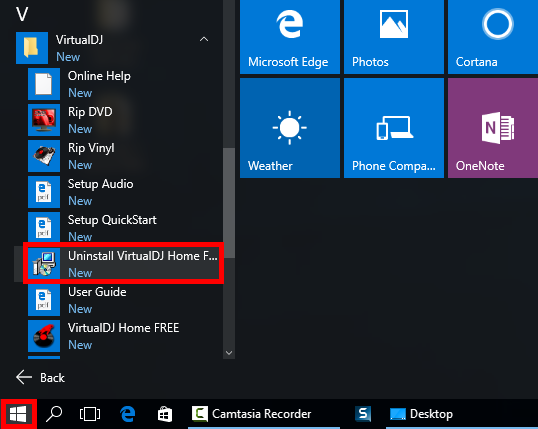
Task: Select the 'User Guide' label
Action: click(x=97, y=292)
